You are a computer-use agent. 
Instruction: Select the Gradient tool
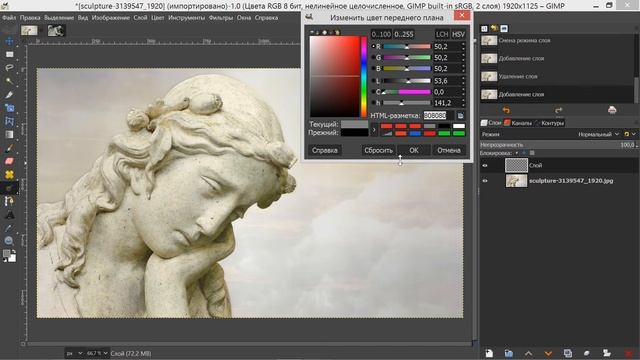click(9, 135)
